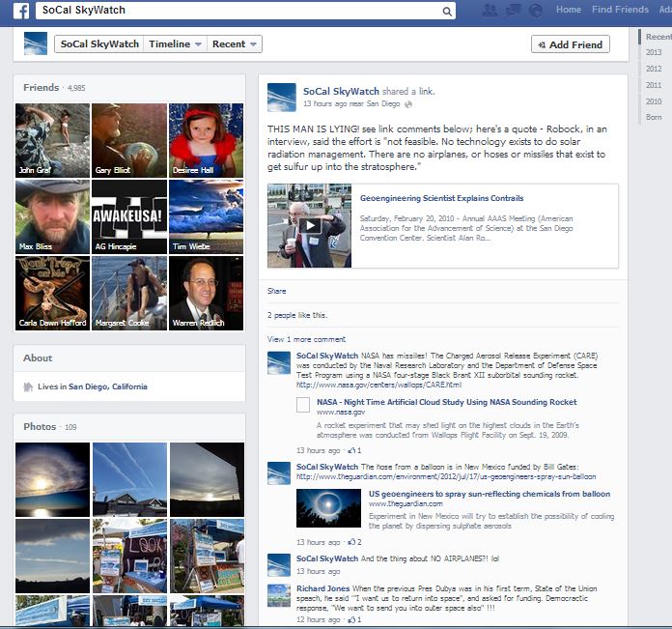The width and height of the screenshot is (672, 629).
Task: Go to Home in top navigation
Action: (x=569, y=10)
